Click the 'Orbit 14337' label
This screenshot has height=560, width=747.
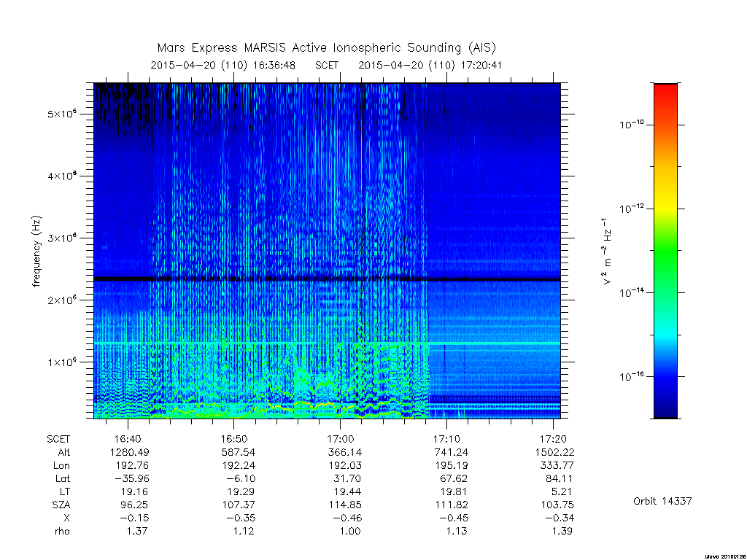tap(662, 501)
